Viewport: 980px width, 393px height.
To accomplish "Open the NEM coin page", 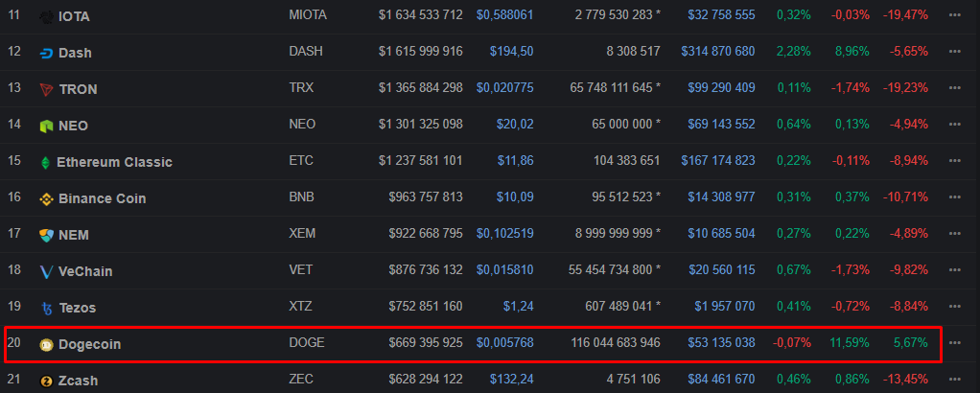I will click(x=74, y=235).
